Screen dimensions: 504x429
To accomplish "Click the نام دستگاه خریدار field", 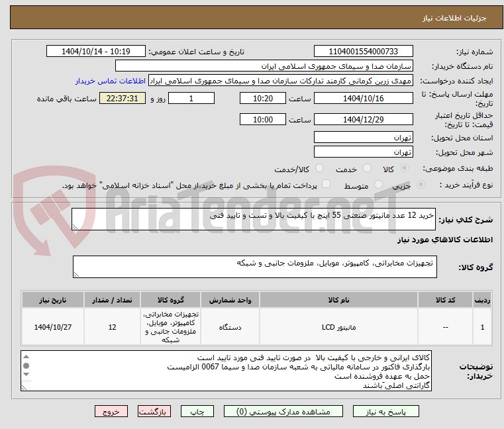I will point(264,66).
